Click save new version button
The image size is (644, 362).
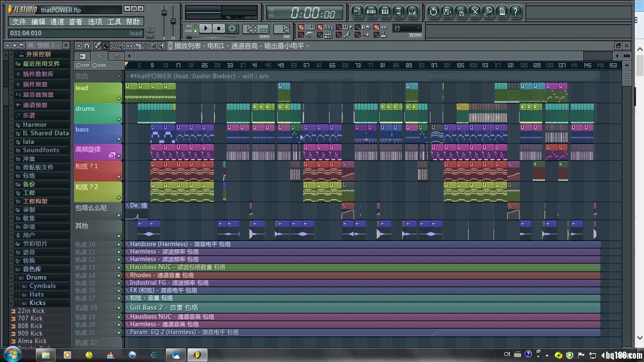[x=447, y=12]
